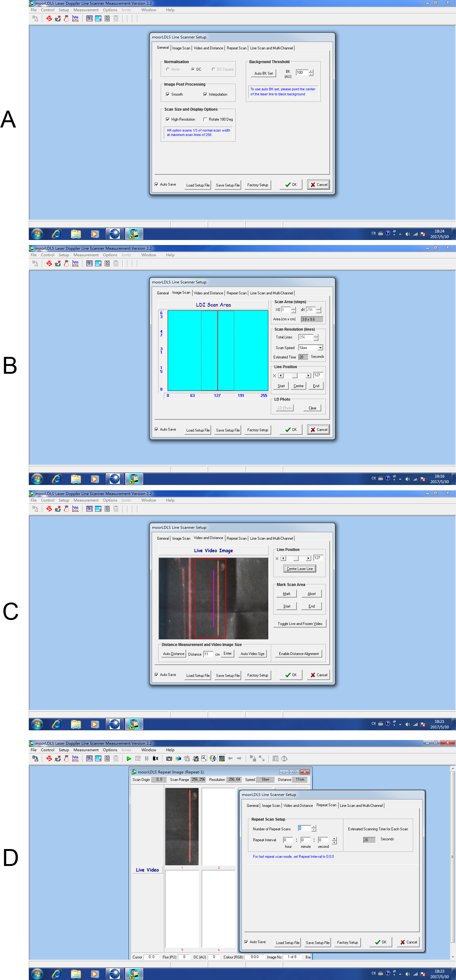
Task: Click the BK (AU) value field showing 100
Action: click(302, 72)
